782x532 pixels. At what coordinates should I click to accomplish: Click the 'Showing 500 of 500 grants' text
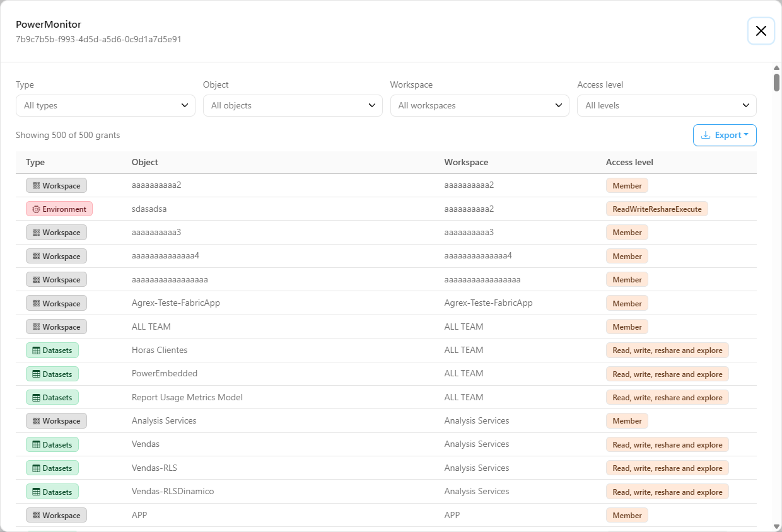[67, 135]
